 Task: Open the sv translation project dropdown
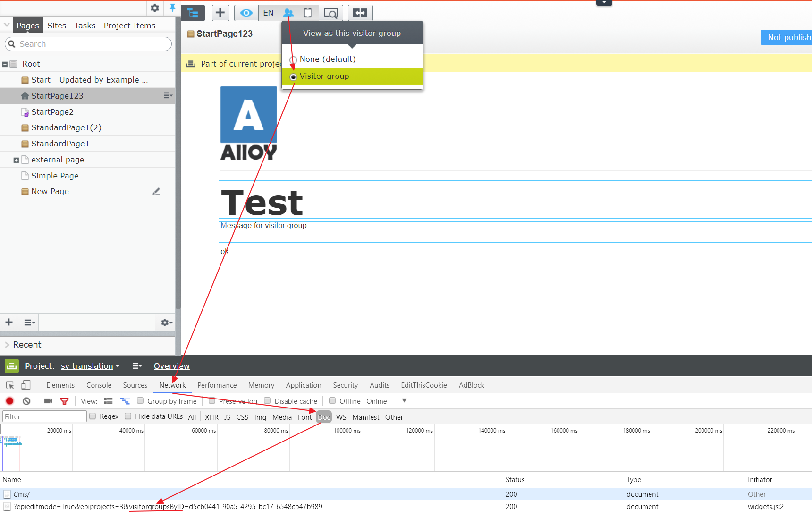90,366
